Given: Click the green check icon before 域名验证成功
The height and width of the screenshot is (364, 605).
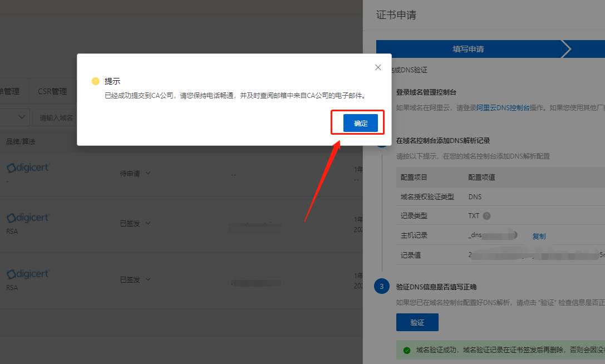Looking at the screenshot, I should (x=407, y=350).
